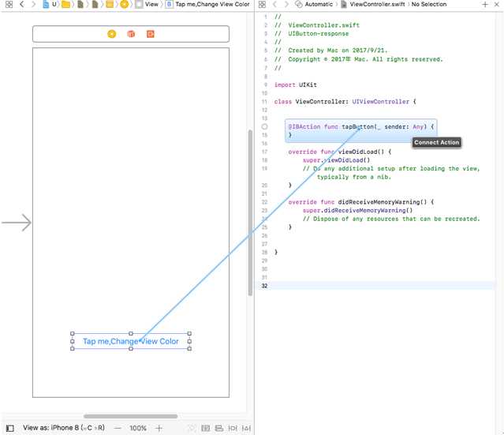Open the Embed In Stack button
Image resolution: width=504 pixels, height=435 pixels.
point(205,428)
